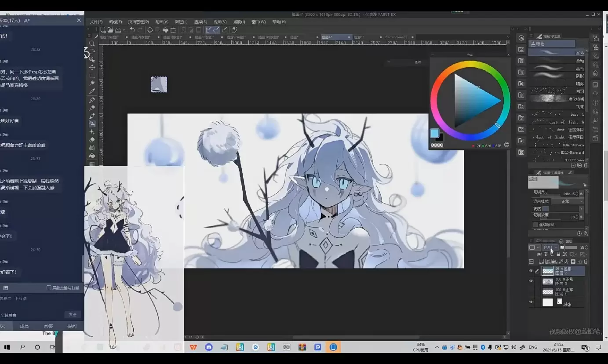The width and height of the screenshot is (608, 364).
Task: Click the Create layer mask icon
Action: [573, 262]
